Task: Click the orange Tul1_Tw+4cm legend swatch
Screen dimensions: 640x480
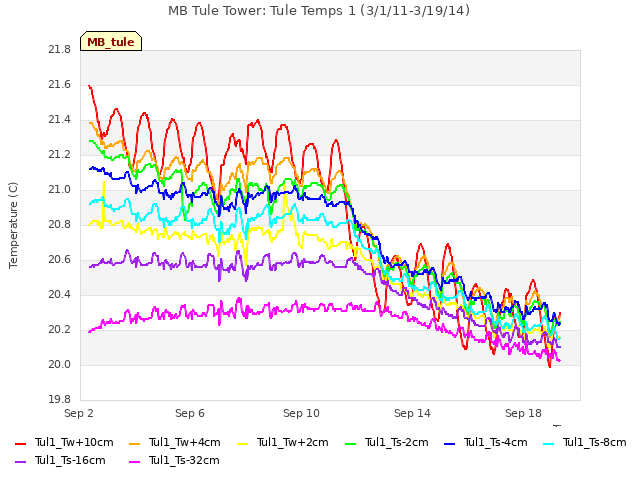Action: tap(134, 444)
